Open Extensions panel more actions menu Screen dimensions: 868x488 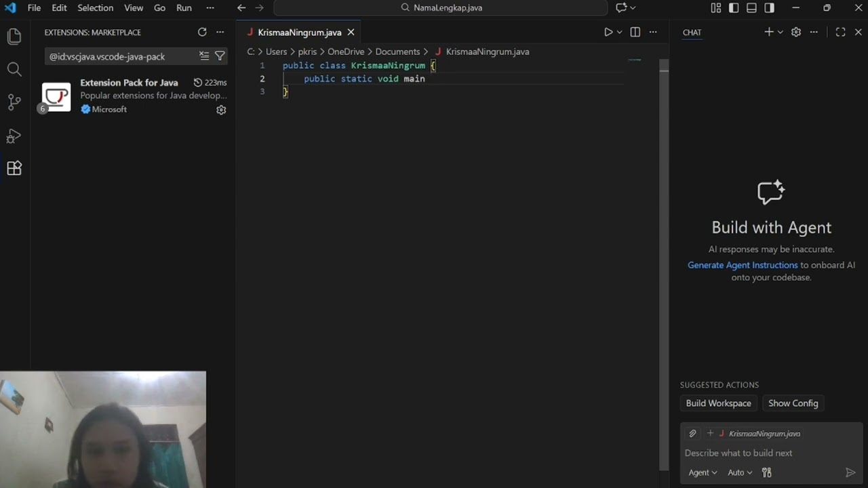point(220,32)
